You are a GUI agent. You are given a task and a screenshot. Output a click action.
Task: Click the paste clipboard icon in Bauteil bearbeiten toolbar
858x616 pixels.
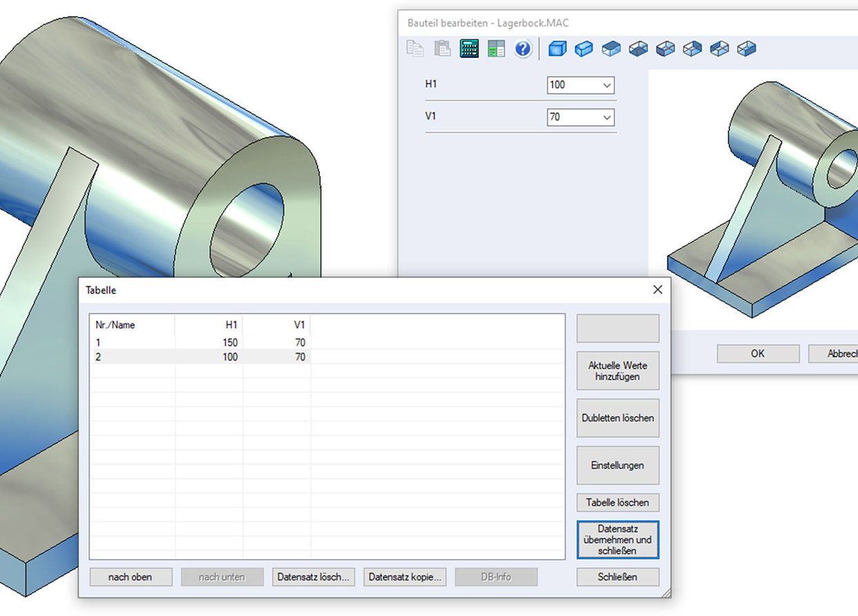click(442, 48)
